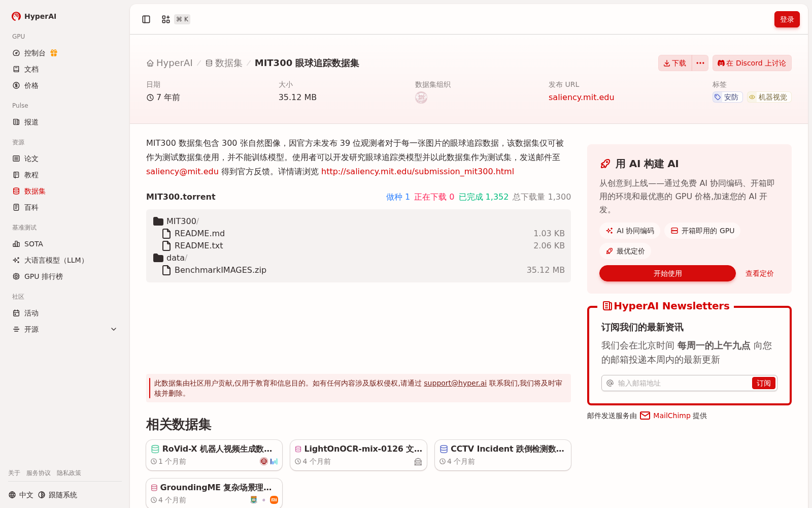Go to HyperAI breadcrumb home link
812x508 pixels.
point(170,63)
